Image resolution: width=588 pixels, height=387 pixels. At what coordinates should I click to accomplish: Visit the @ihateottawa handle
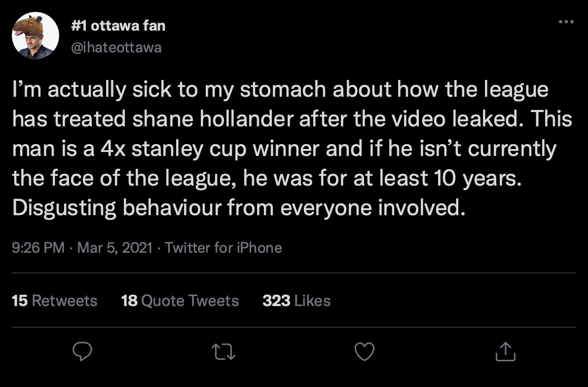pyautogui.click(x=116, y=47)
